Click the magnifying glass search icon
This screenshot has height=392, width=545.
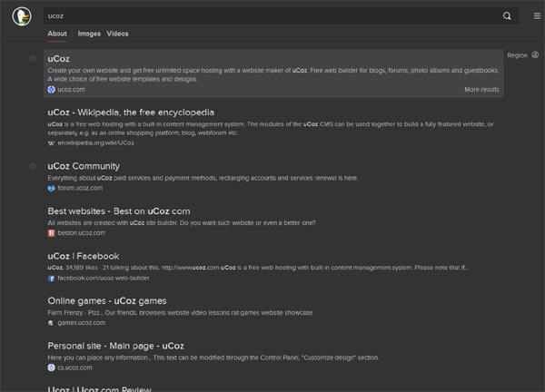507,16
